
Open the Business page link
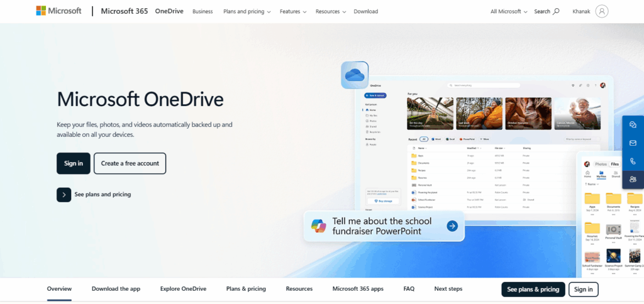(x=203, y=11)
